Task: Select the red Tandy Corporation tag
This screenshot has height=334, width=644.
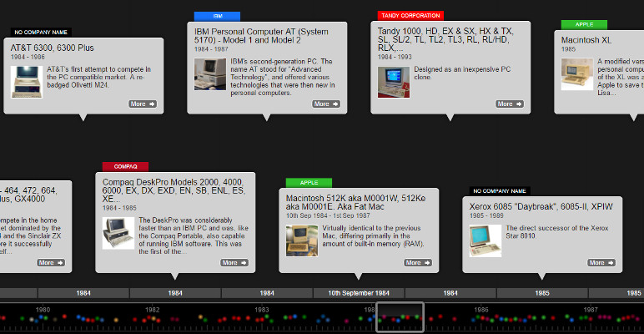Action: (x=410, y=16)
